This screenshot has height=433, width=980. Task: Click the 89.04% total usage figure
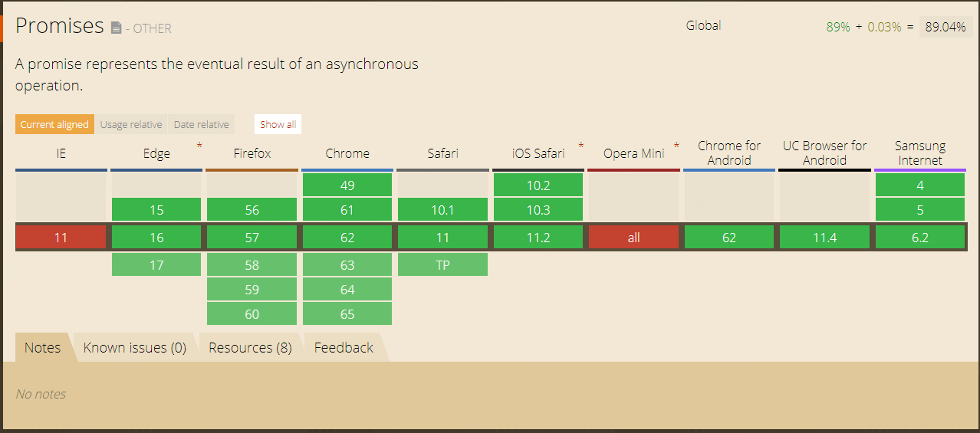tap(945, 26)
